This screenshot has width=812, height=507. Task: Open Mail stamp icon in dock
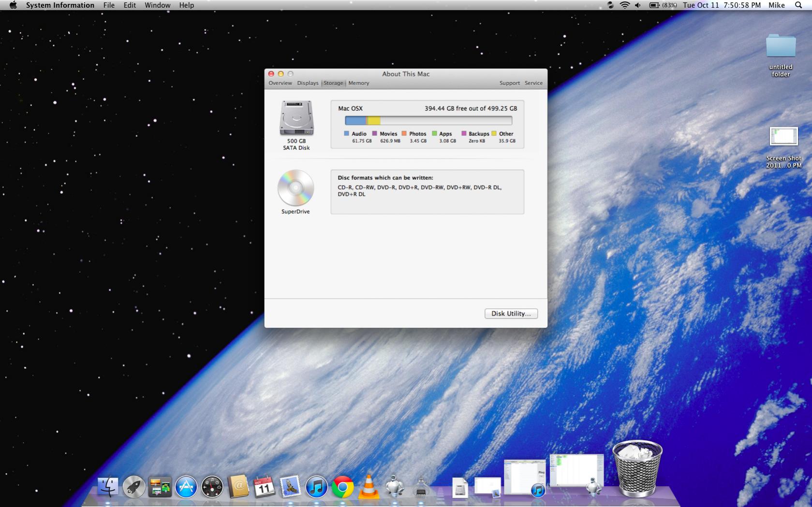pyautogui.click(x=290, y=487)
